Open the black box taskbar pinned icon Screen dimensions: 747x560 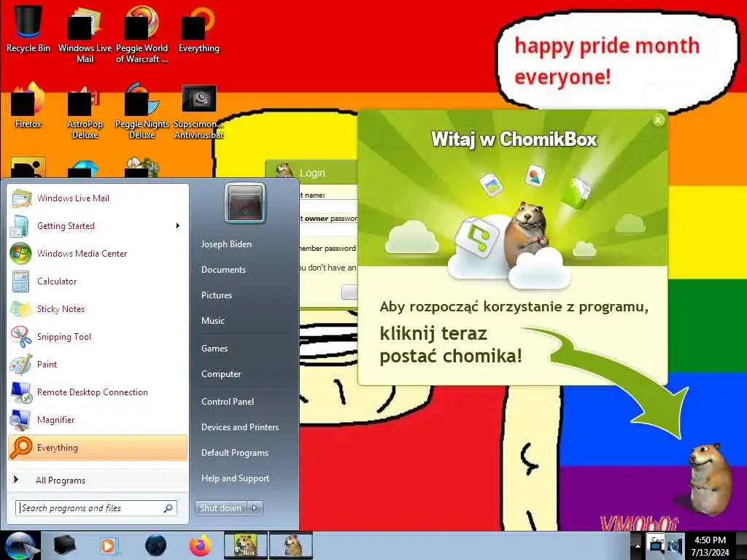64,545
